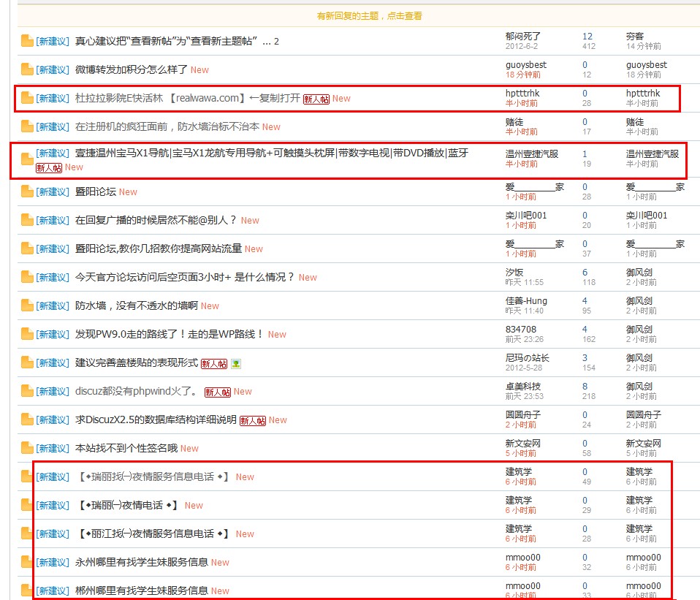700x600 pixels.
Task: Click folder icon beside 防水墙治标不治本 thread
Action: coord(27,126)
